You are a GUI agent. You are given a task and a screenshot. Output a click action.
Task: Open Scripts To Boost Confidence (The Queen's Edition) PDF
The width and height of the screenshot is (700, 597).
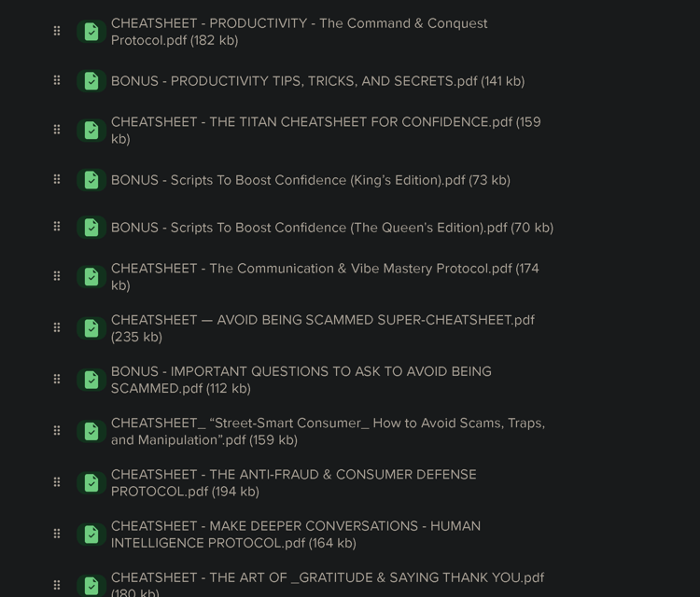331,228
